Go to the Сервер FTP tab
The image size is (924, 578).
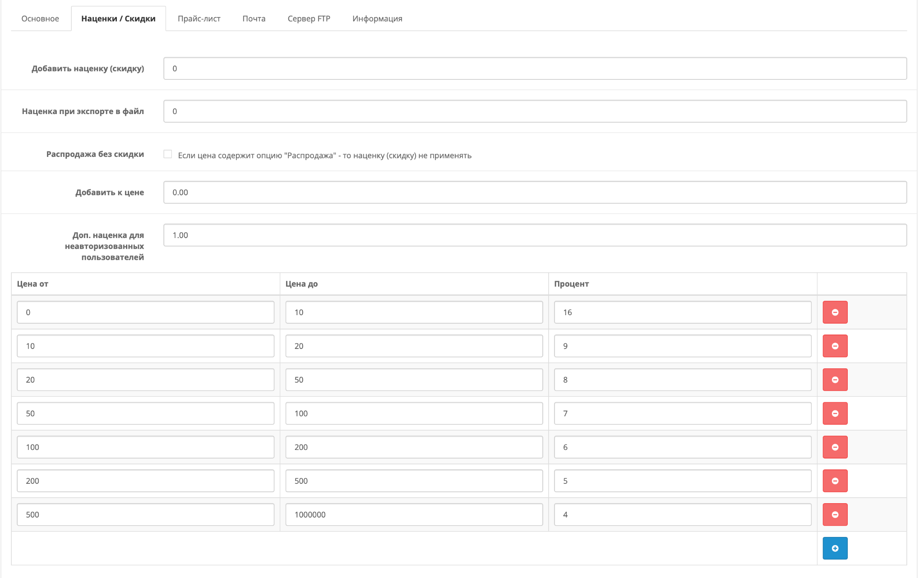[309, 18]
